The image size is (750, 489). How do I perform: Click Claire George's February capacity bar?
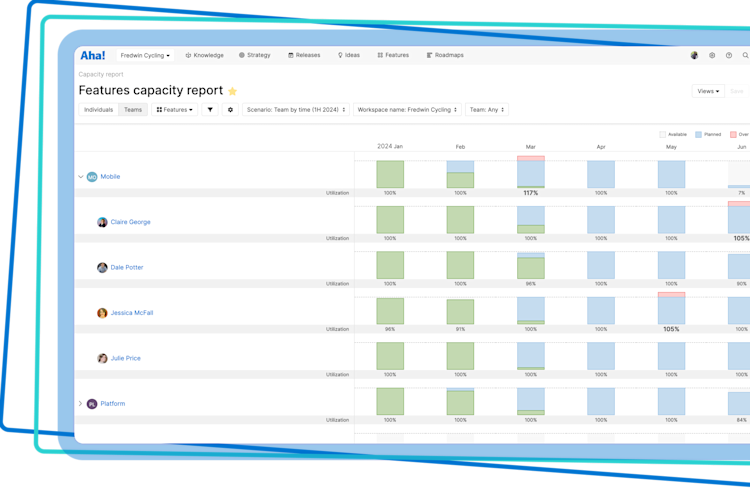(461, 220)
